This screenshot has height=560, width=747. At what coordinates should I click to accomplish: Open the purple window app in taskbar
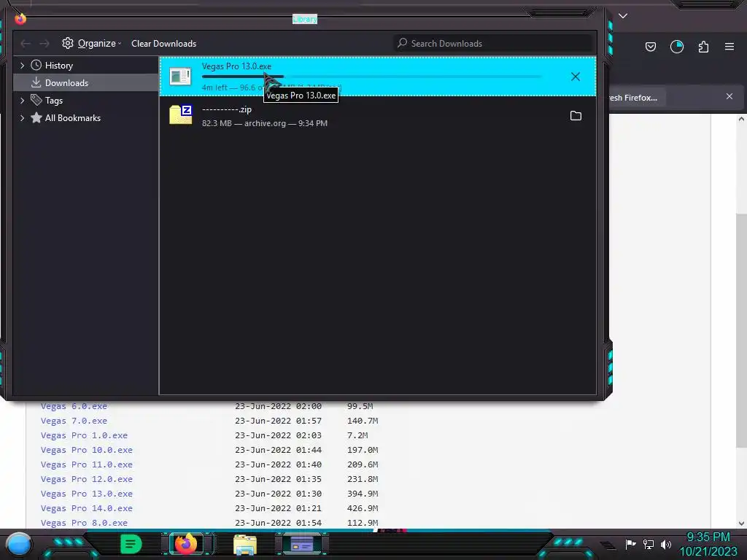tap(301, 544)
